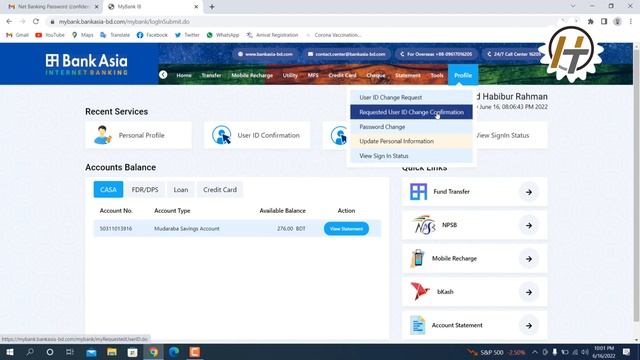Viewport: 640px width, 360px height.
Task: Open the Gmail bookmark
Action: tap(17, 35)
